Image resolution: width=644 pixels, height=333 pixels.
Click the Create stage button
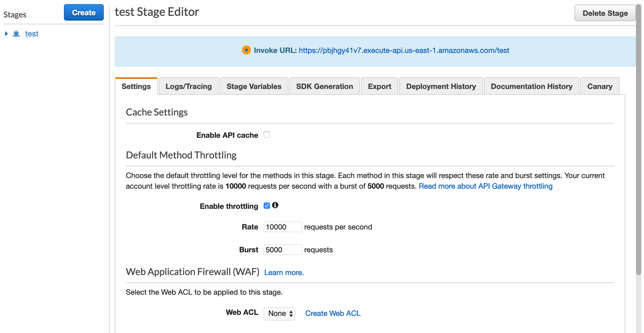click(x=84, y=13)
